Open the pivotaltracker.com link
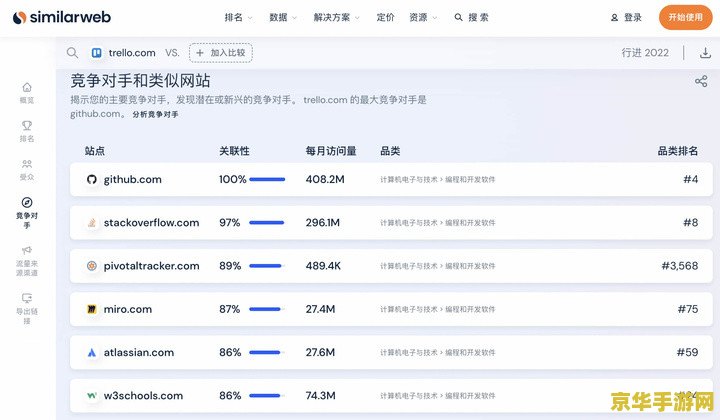The image size is (720, 420). click(x=152, y=266)
